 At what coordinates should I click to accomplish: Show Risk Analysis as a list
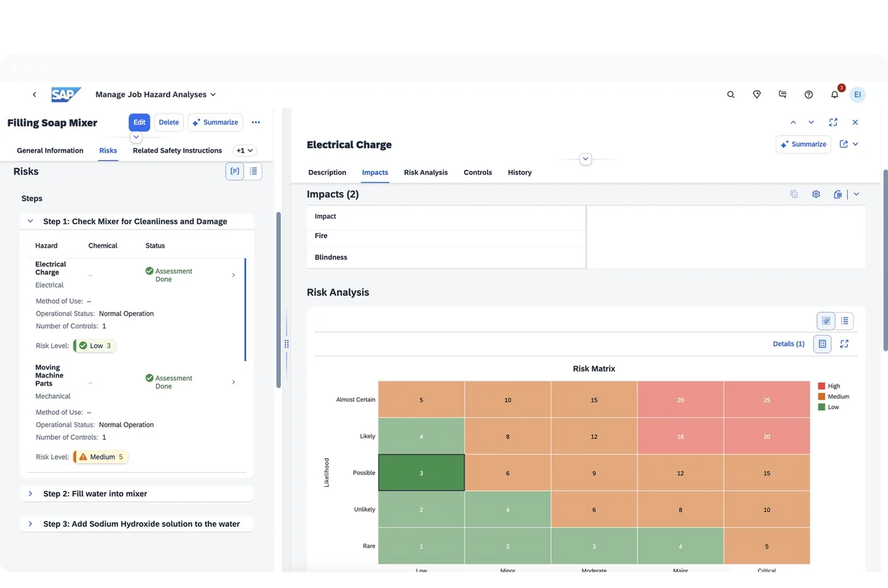844,321
